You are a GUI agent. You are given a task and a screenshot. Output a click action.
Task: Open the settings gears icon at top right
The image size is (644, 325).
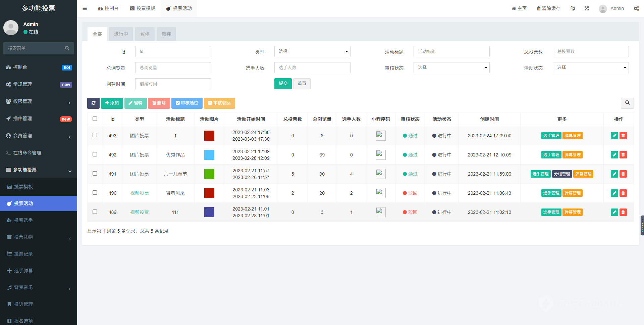tap(636, 8)
